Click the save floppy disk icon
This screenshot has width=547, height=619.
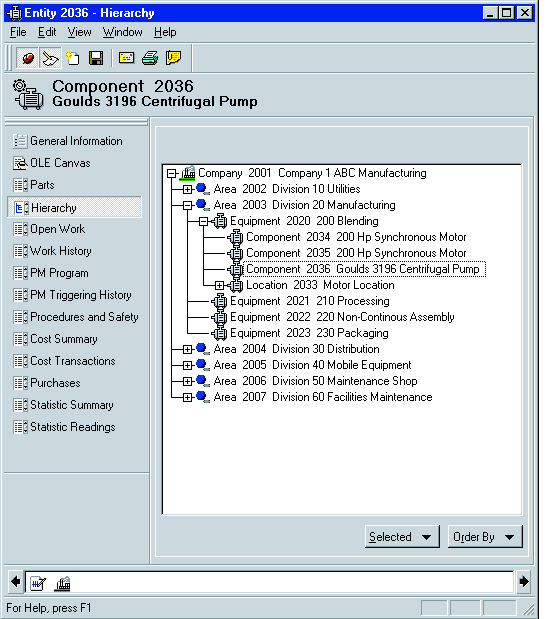click(96, 58)
